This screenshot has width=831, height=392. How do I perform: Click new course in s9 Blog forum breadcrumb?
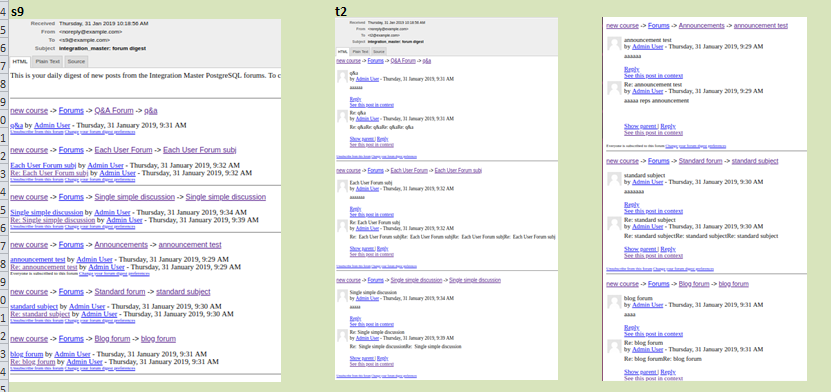click(x=29, y=339)
